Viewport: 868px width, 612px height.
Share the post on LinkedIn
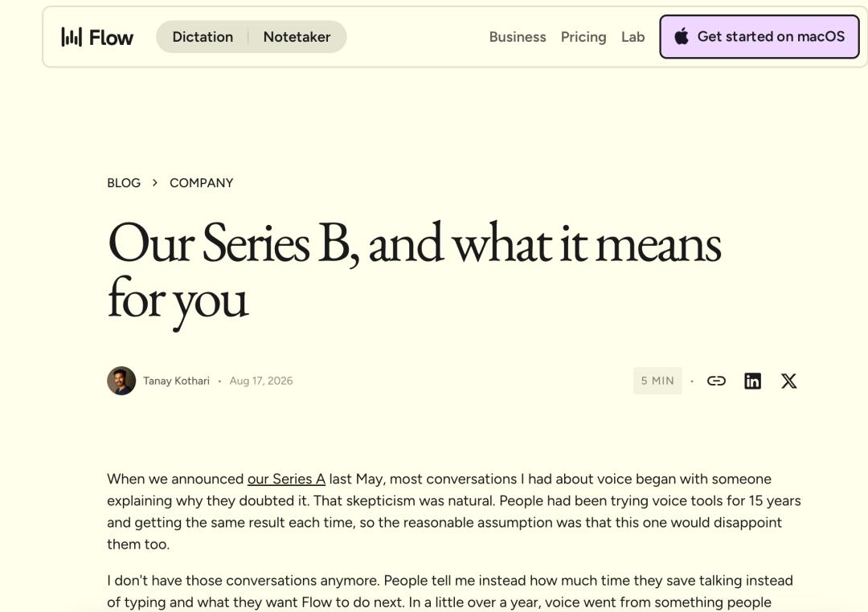pos(752,381)
